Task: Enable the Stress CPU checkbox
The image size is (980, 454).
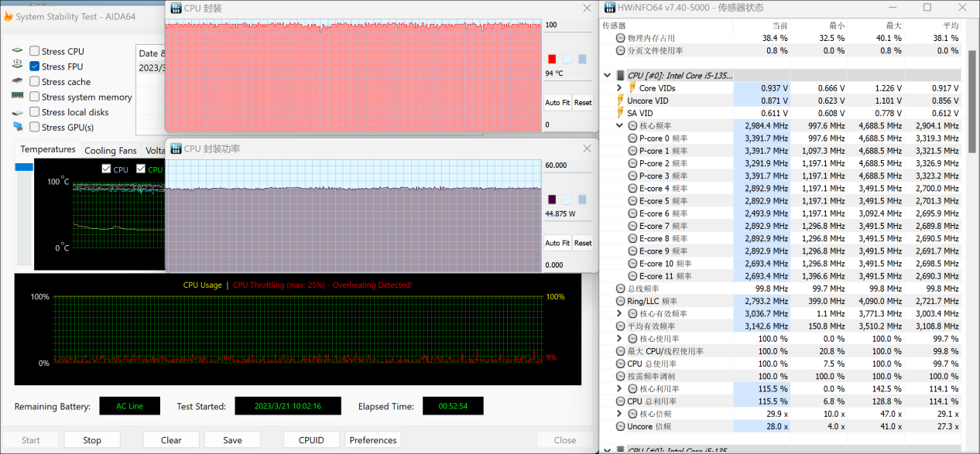Action: click(35, 52)
